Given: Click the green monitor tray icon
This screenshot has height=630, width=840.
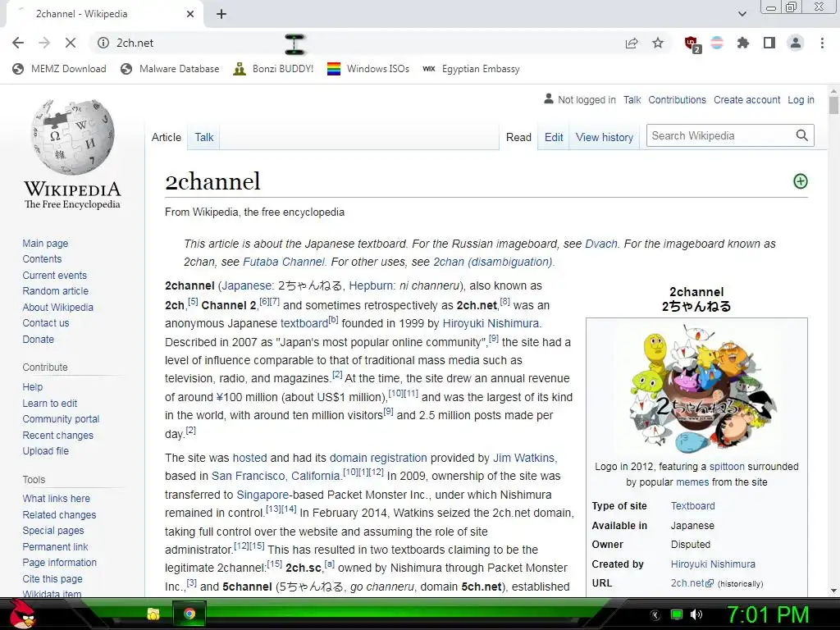Looking at the screenshot, I should (677, 614).
